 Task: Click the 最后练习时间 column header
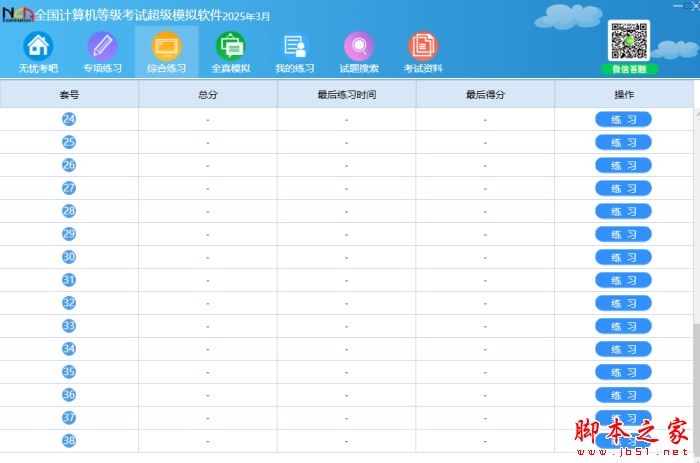click(x=346, y=94)
